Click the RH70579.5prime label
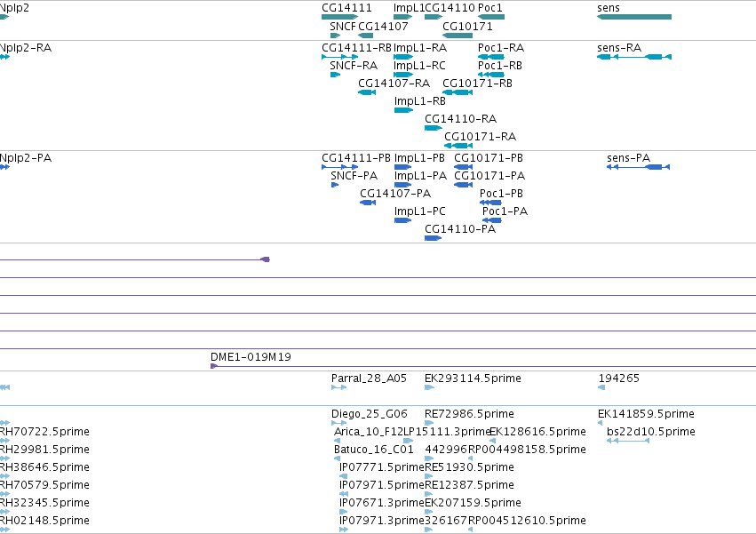756x534 pixels. click(x=44, y=485)
